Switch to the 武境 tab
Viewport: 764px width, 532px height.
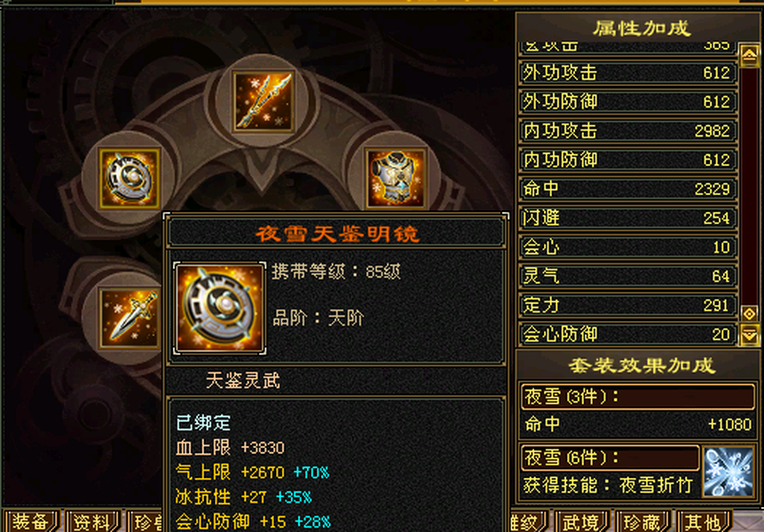pos(581,522)
